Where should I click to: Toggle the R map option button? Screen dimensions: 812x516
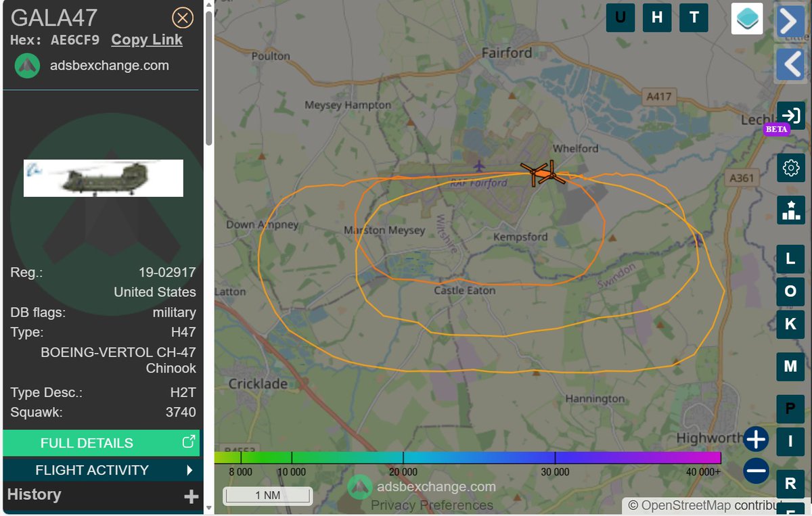click(790, 484)
